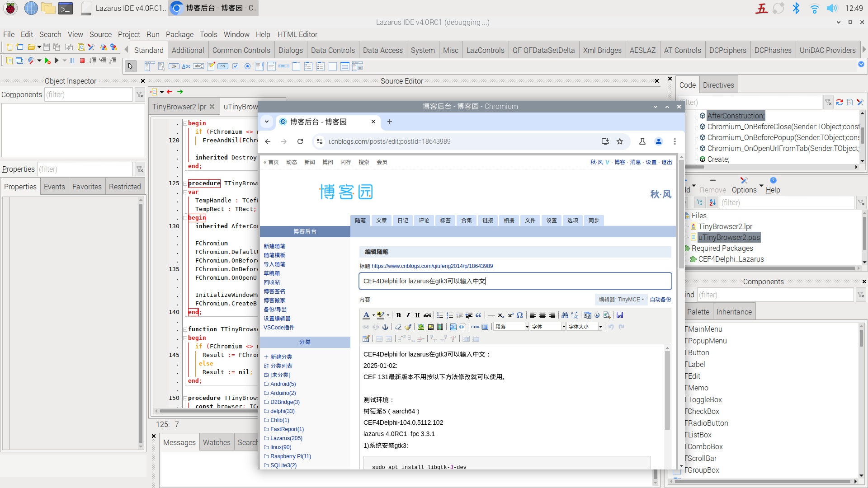Click the Stop debugging red square icon
The image size is (868, 488).
[x=82, y=61]
